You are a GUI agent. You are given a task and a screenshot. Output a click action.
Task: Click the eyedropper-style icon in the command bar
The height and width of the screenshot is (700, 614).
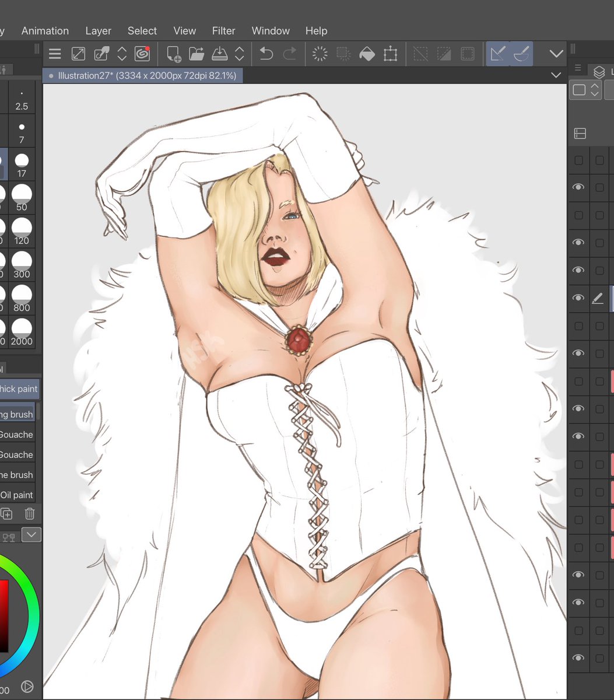click(x=103, y=54)
